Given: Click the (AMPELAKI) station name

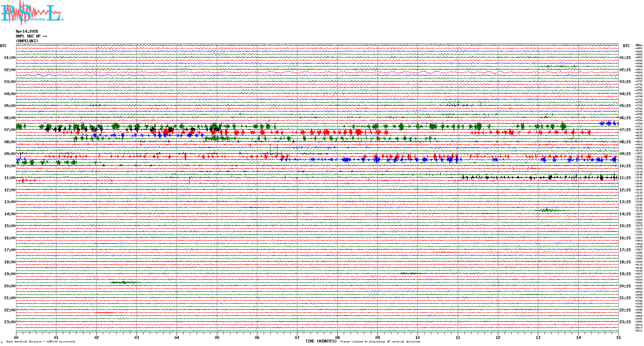Looking at the screenshot, I should point(27,41).
